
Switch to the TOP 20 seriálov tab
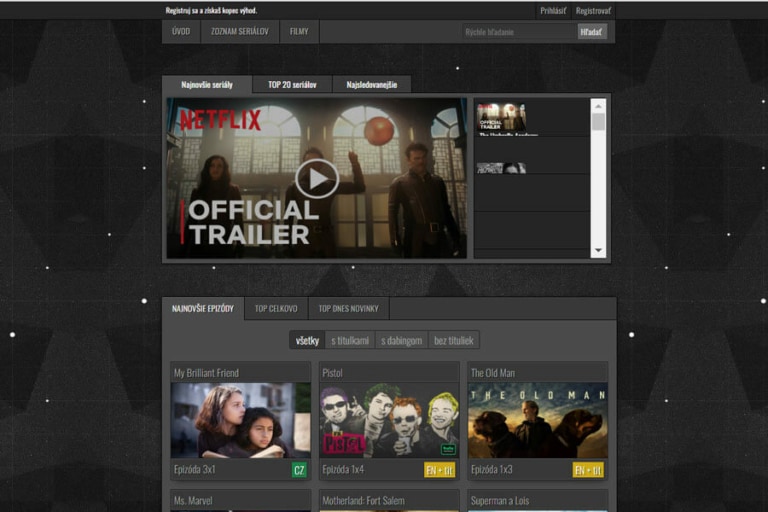coord(292,85)
